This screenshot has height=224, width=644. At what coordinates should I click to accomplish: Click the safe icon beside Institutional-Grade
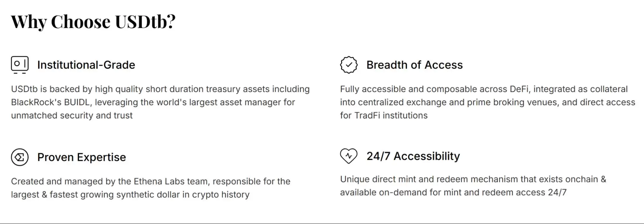pos(20,65)
